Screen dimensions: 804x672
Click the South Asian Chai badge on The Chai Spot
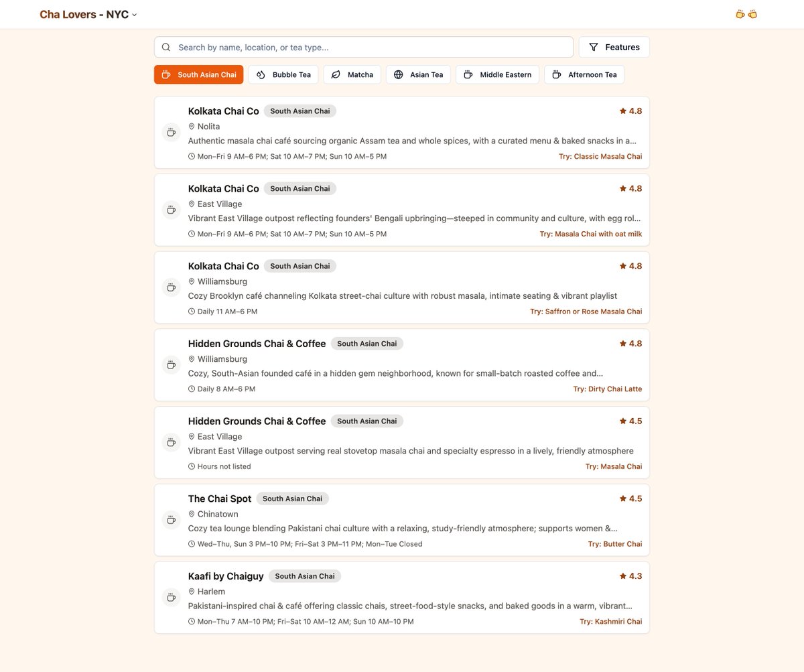coord(292,498)
